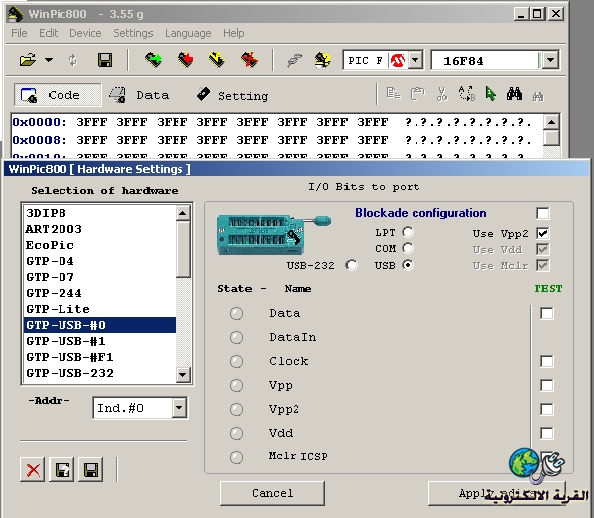Click the Save As hardware floppy icon
The image size is (594, 518).
(62, 470)
